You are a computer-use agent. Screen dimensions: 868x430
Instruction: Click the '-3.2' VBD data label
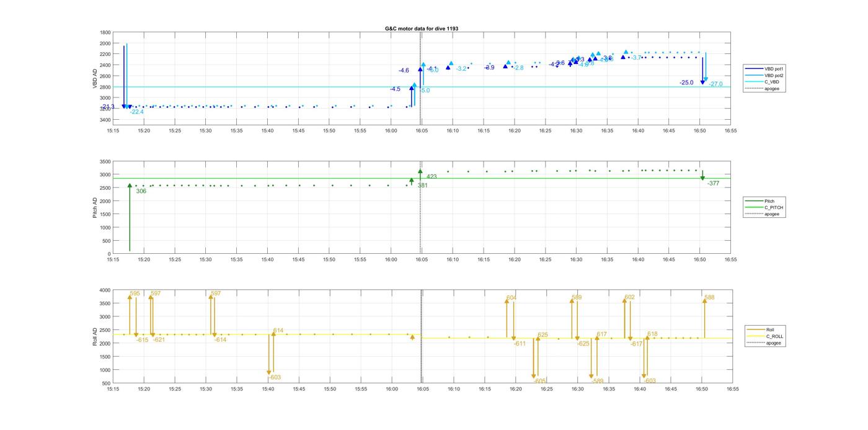point(461,69)
